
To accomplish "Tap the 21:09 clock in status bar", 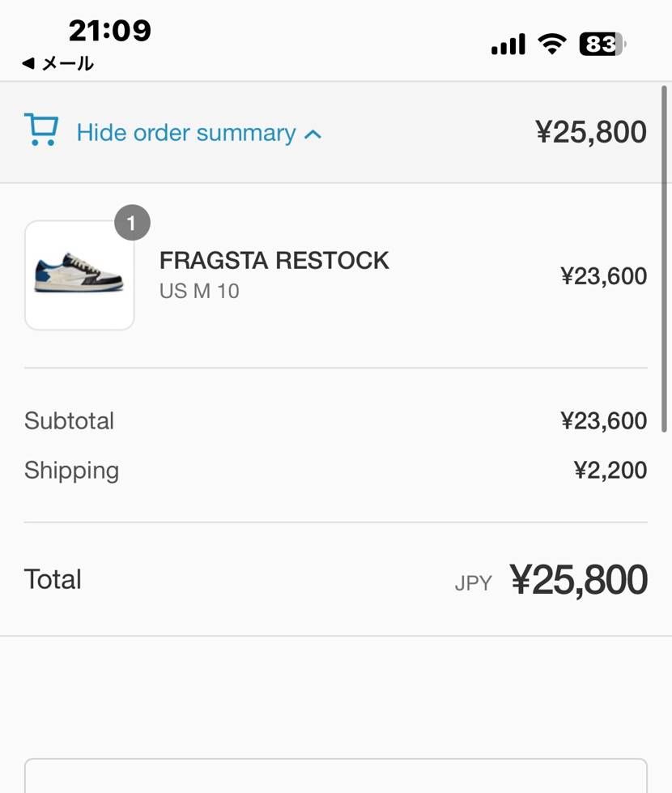I will [109, 31].
